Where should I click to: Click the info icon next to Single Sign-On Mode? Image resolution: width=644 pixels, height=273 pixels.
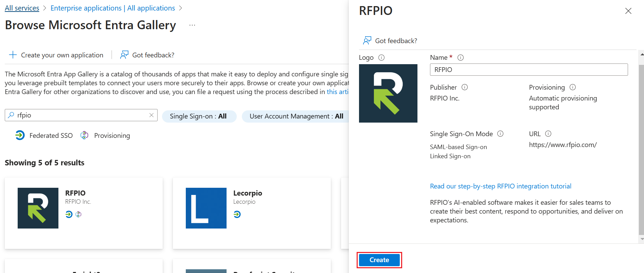[x=500, y=134]
